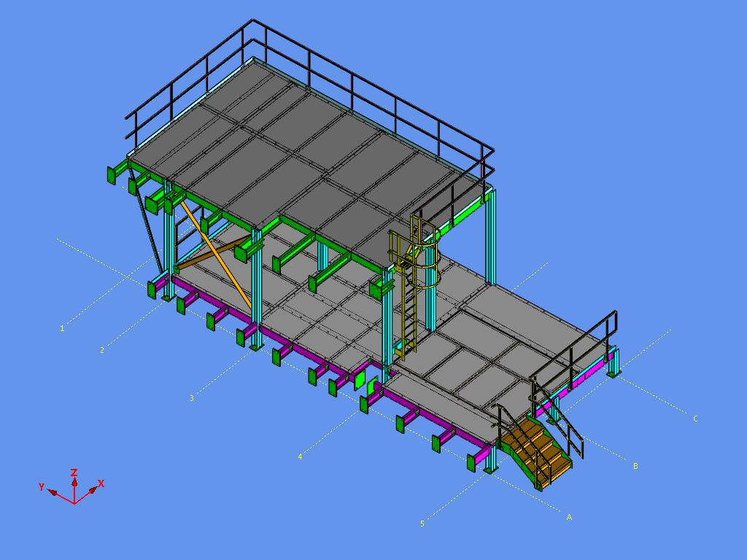Select grid line label B
Screen dimensions: 747x560
[x=635, y=466]
